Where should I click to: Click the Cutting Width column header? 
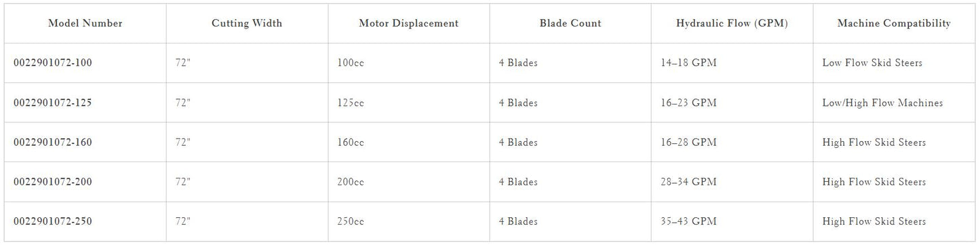coord(247,23)
